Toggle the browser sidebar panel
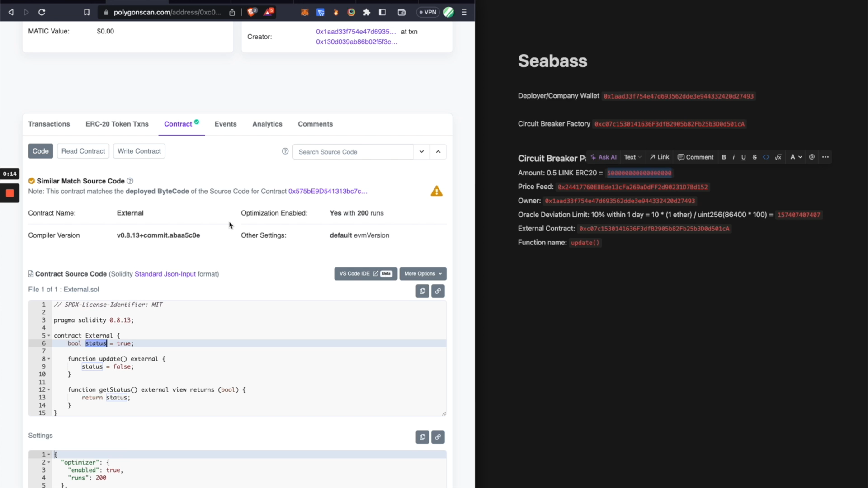The width and height of the screenshot is (868, 488). pyautogui.click(x=382, y=12)
